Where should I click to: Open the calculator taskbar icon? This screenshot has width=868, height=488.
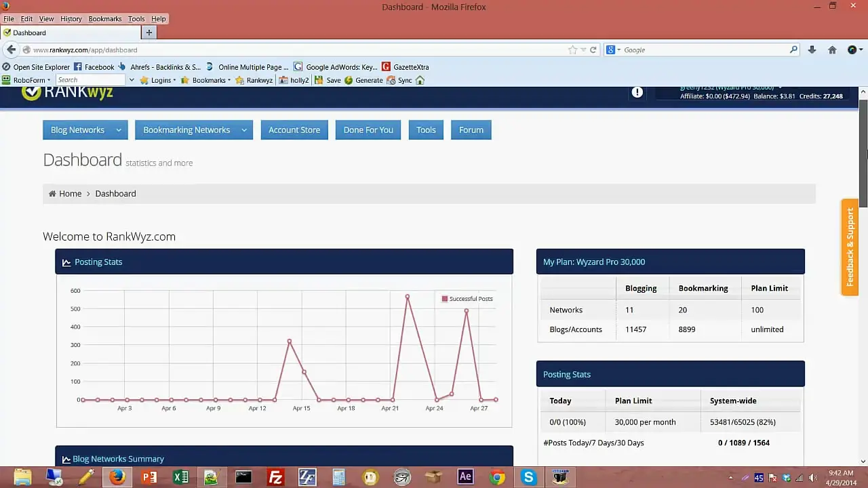click(338, 477)
